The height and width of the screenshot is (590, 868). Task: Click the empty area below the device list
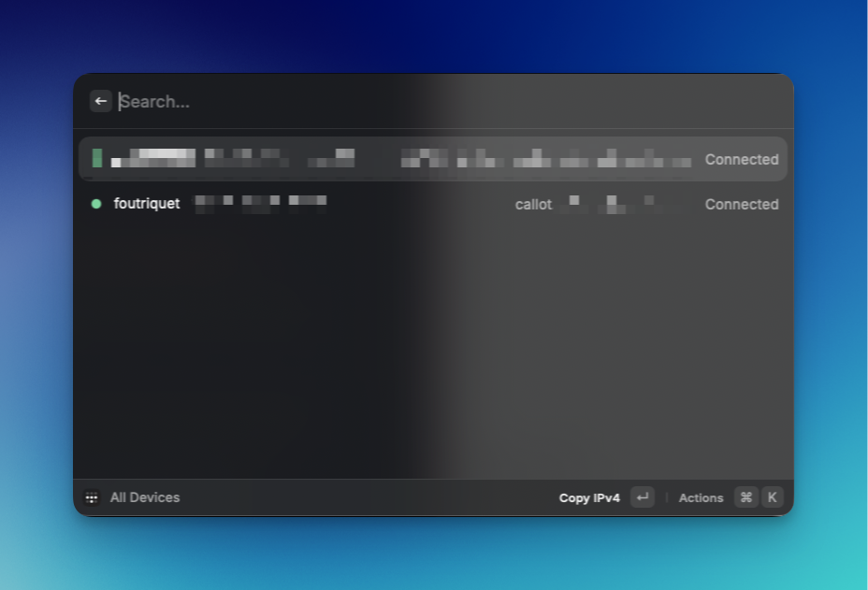pos(430,355)
